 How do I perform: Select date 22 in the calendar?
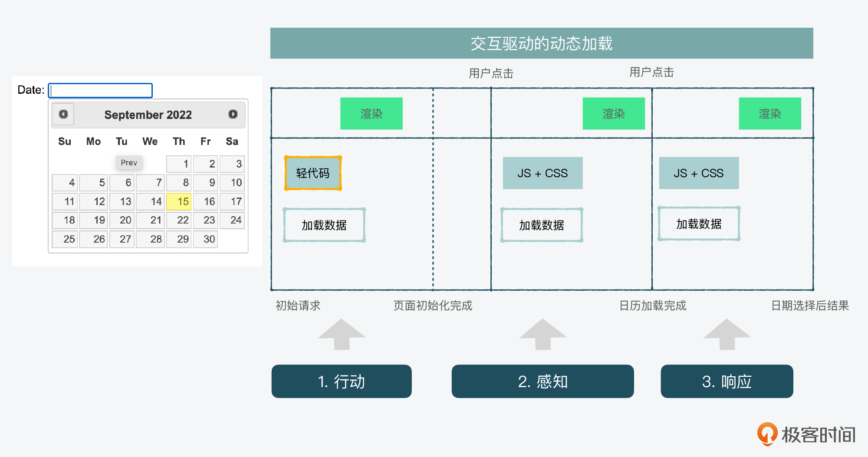pos(179,220)
